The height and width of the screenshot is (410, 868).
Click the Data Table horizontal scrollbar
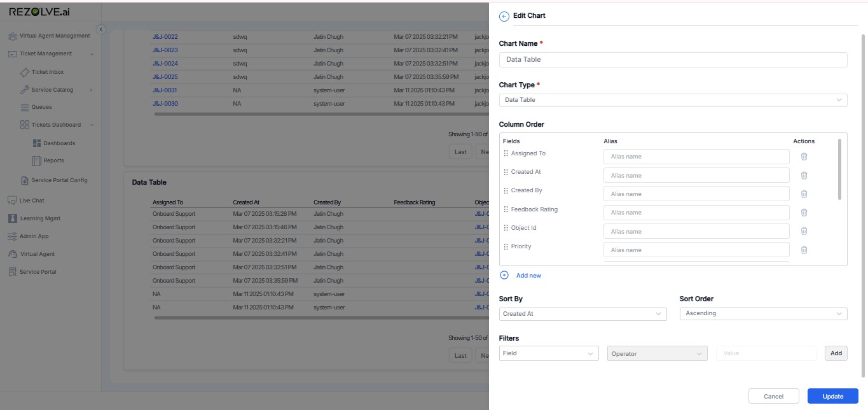tap(321, 318)
